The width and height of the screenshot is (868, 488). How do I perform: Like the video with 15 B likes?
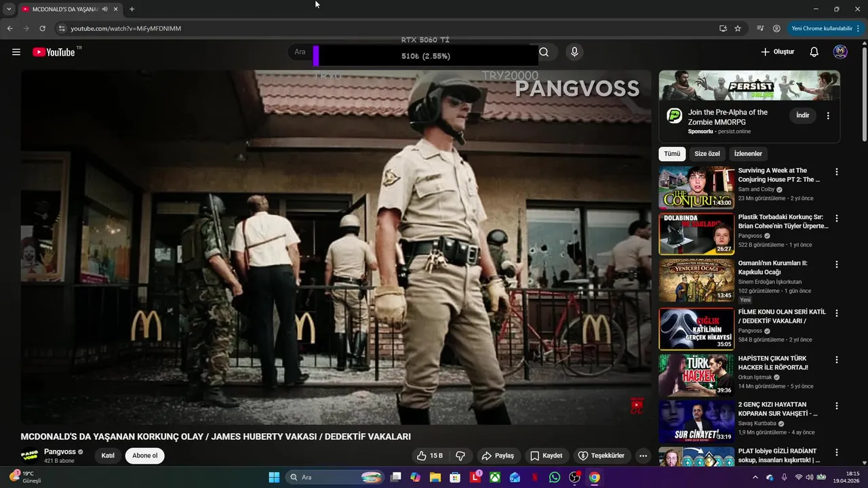point(430,455)
